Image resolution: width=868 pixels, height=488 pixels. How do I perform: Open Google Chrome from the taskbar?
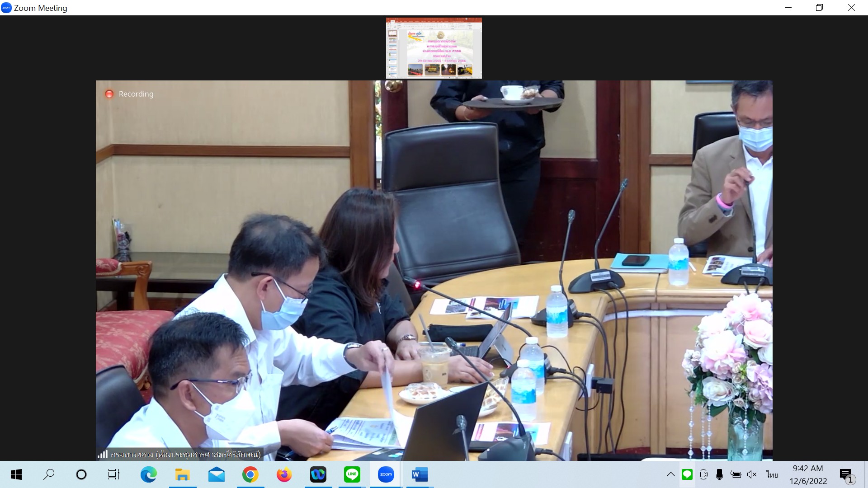tap(250, 474)
